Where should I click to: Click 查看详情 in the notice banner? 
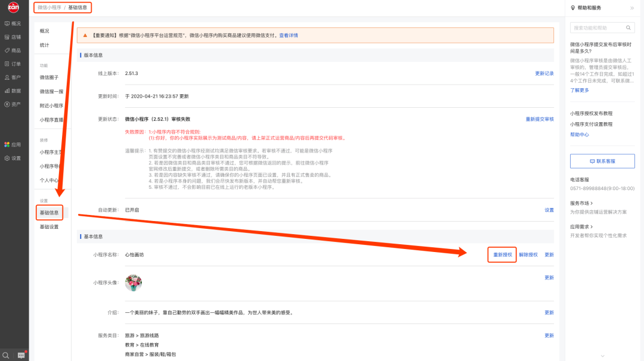pos(289,35)
